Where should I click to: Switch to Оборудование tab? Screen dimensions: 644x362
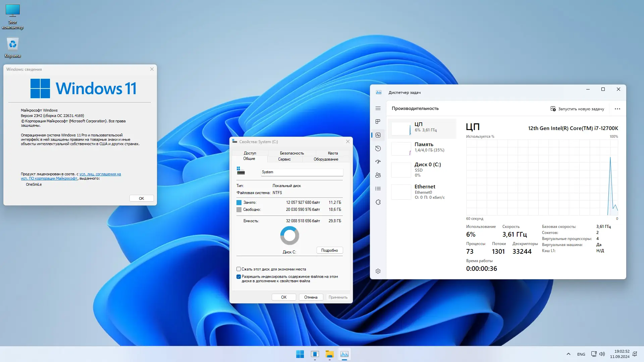click(x=326, y=159)
